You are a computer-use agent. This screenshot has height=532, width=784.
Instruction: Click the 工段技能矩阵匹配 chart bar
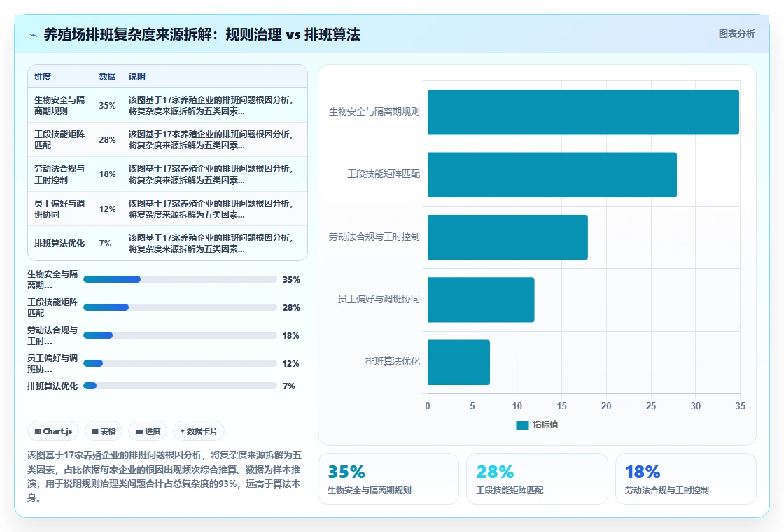[552, 174]
